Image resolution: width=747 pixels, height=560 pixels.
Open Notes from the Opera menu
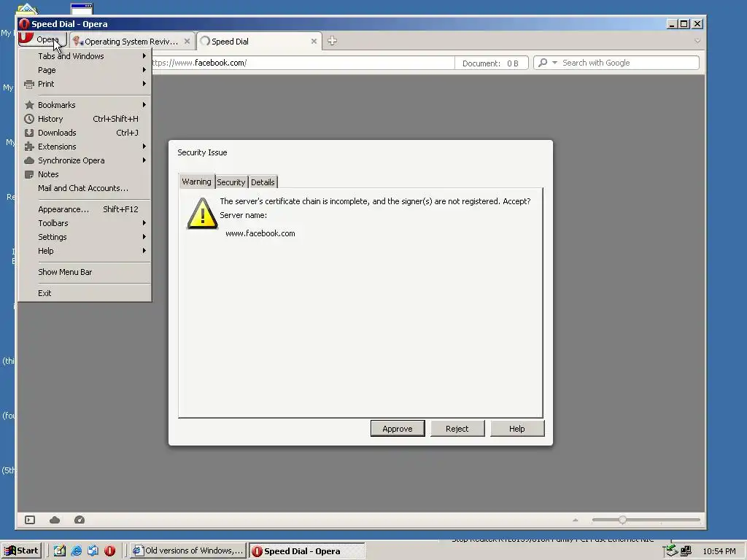(x=85, y=174)
